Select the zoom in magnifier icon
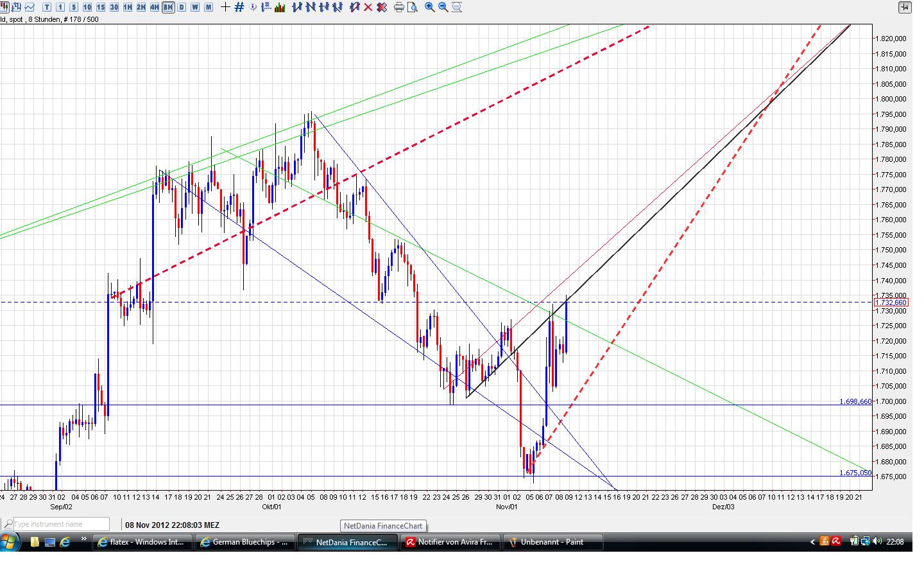 point(429,7)
